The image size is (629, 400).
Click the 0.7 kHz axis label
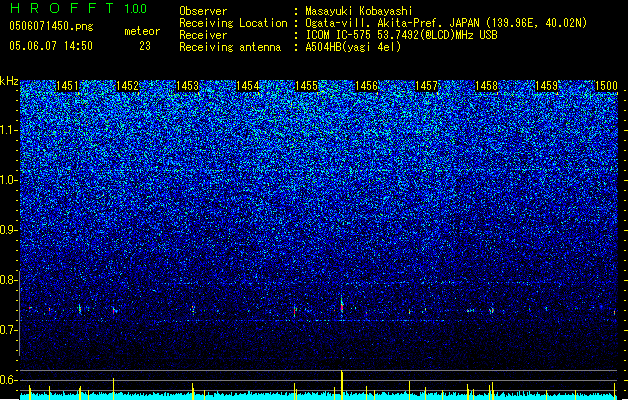[8, 330]
